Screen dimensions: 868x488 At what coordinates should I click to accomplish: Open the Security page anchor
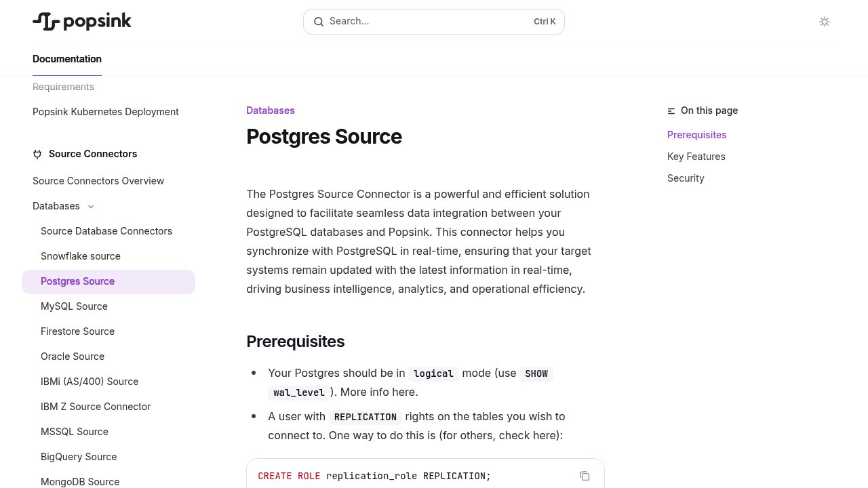[x=686, y=178]
